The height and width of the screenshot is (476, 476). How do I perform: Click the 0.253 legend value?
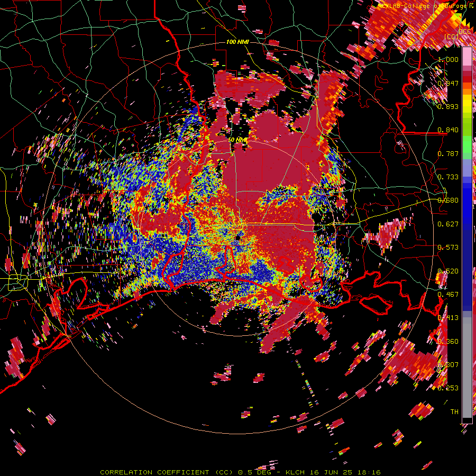point(448,388)
